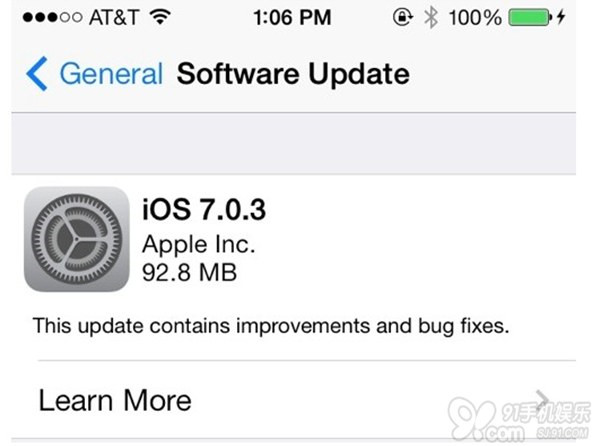
Task: Select the iOS 7.0.3 version heading
Action: (204, 209)
